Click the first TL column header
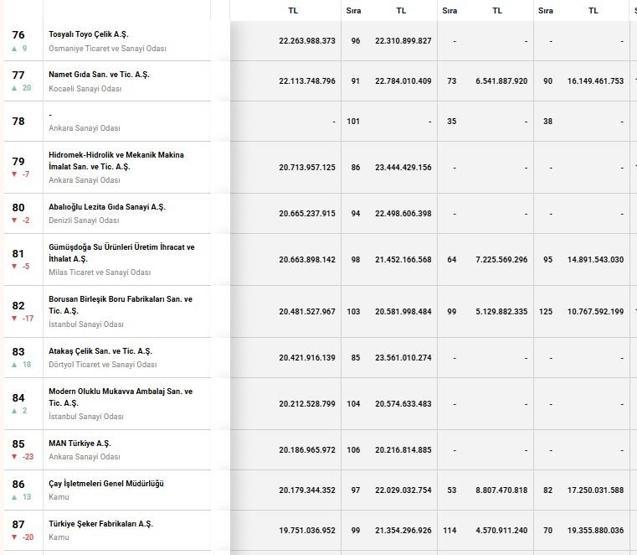The width and height of the screenshot is (637, 555). tap(293, 11)
